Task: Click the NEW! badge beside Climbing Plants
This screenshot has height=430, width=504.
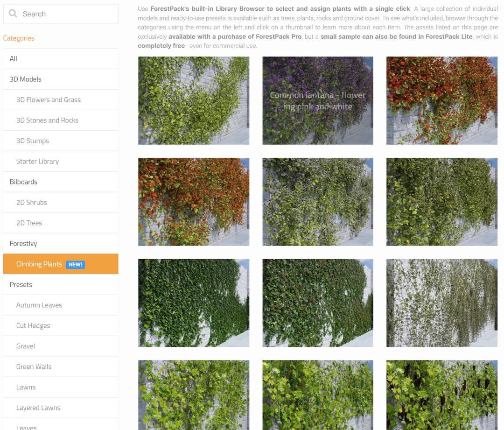Action: (75, 265)
